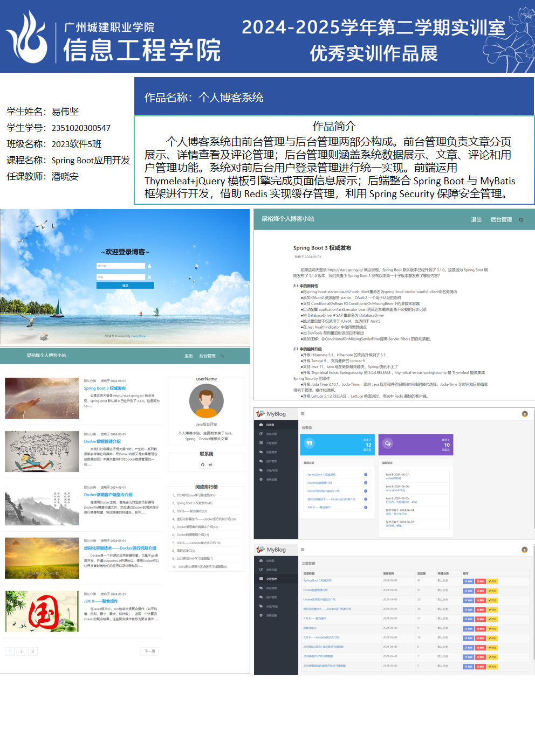The width and height of the screenshot is (535, 756).
Task: Click the quote icon on blue 12 articles card
Action: 309,443
